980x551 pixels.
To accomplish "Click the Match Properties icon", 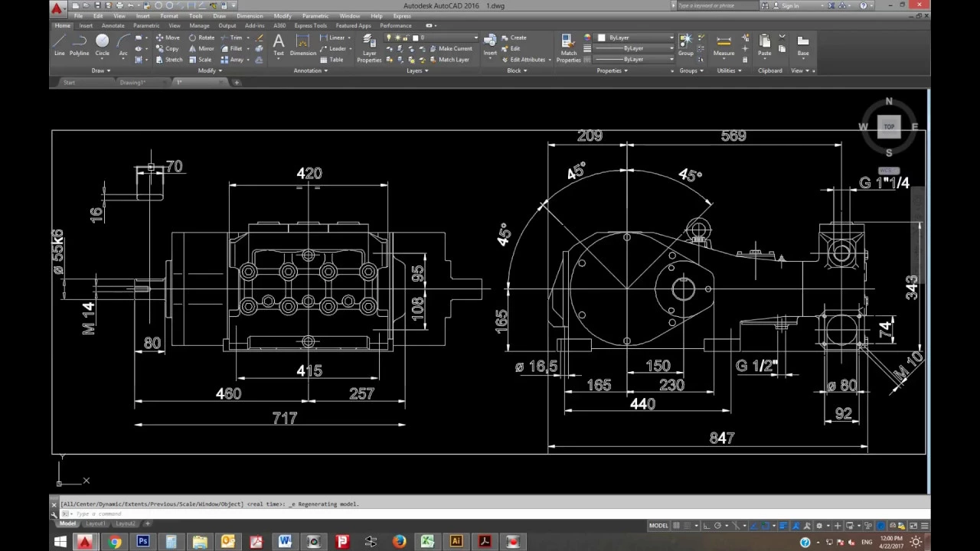I will (568, 48).
